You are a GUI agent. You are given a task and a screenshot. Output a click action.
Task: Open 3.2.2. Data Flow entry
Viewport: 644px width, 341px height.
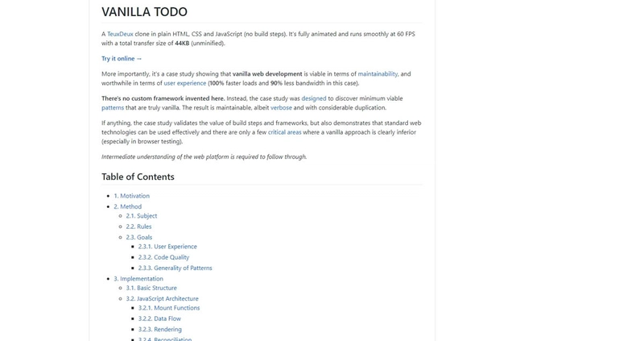tap(159, 318)
